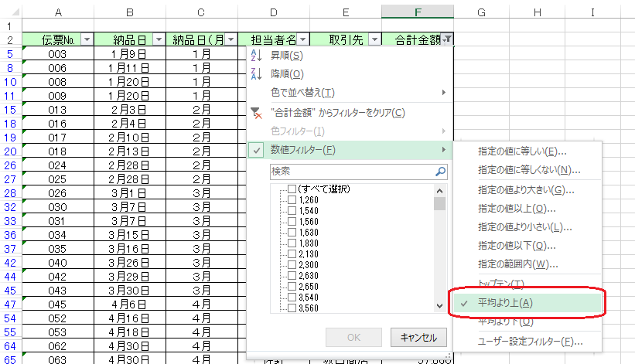Click cell containing 伝票 062
This screenshot has width=635, height=364.
coord(58,346)
